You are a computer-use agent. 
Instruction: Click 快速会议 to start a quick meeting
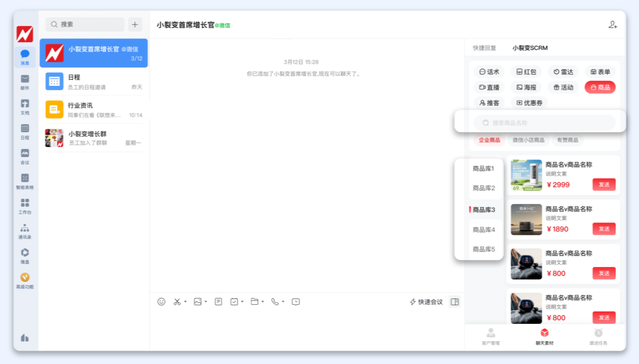[428, 302]
